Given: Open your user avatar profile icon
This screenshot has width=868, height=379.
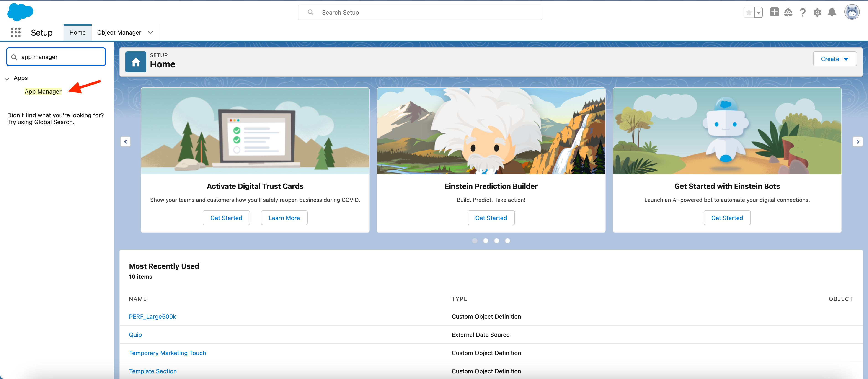Looking at the screenshot, I should pyautogui.click(x=852, y=12).
